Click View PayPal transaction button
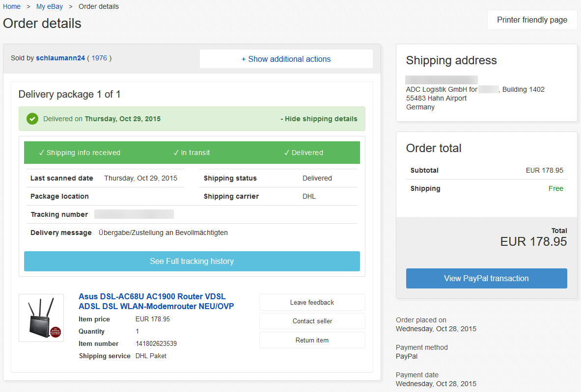 486,278
